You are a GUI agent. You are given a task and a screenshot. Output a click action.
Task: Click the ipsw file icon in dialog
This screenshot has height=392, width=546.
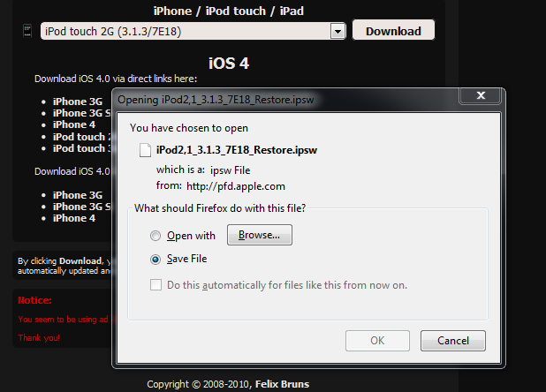(x=145, y=150)
